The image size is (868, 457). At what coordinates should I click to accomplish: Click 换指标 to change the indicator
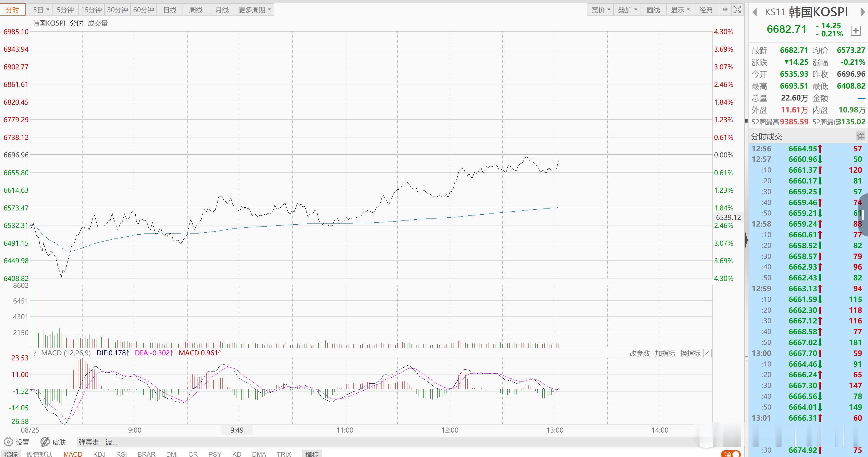pos(690,353)
